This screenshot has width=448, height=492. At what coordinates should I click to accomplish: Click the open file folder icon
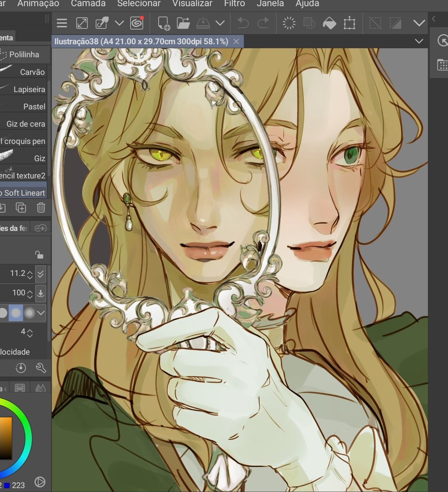tap(183, 23)
